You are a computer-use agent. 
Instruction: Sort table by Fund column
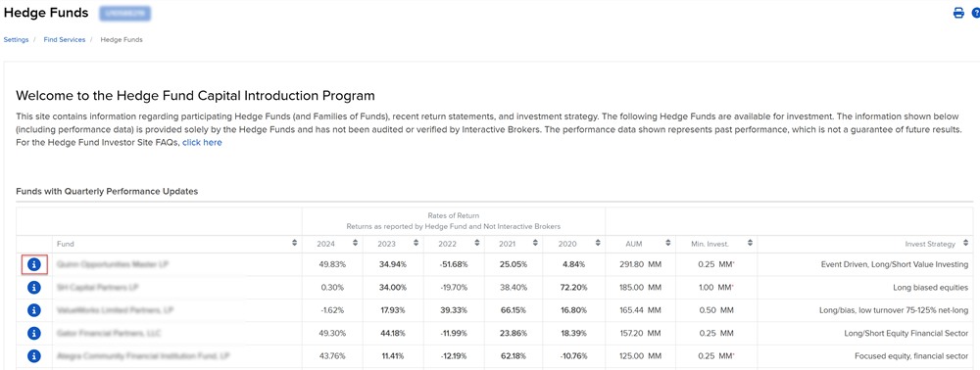pyautogui.click(x=294, y=244)
